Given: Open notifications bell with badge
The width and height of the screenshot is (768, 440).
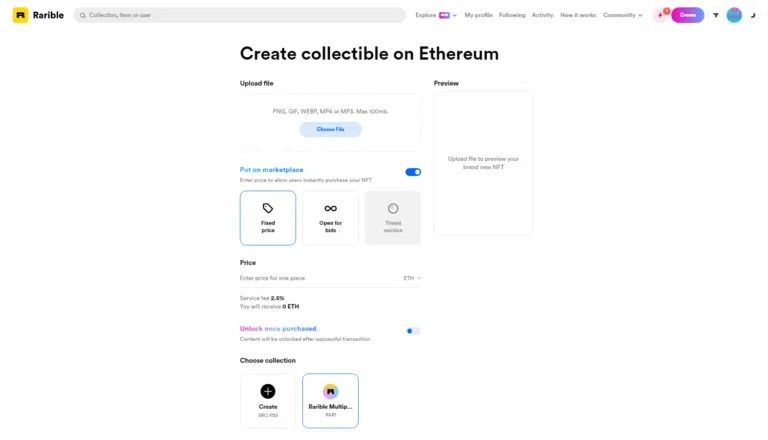Looking at the screenshot, I should (661, 15).
